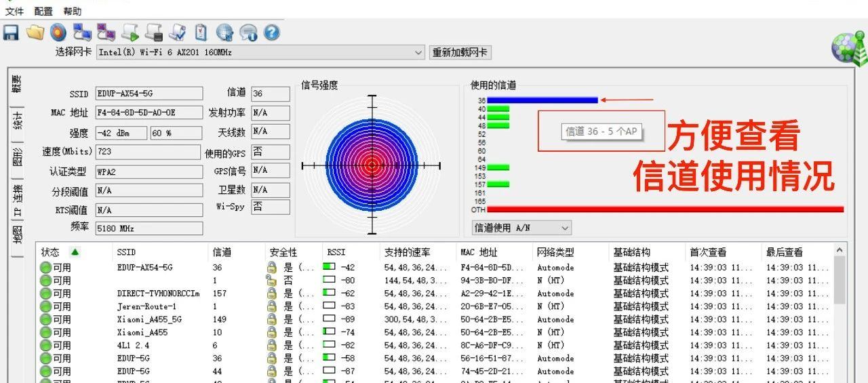The height and width of the screenshot is (383, 868).
Task: Click the green status circle for 4L1 2.4
Action: click(45, 346)
